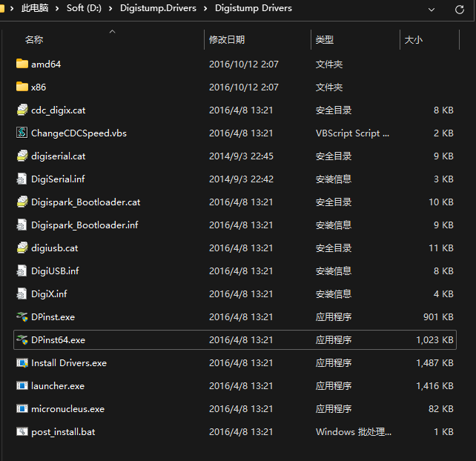Image resolution: width=476 pixels, height=461 pixels.
Task: Refresh the current folder view
Action: 459,9
